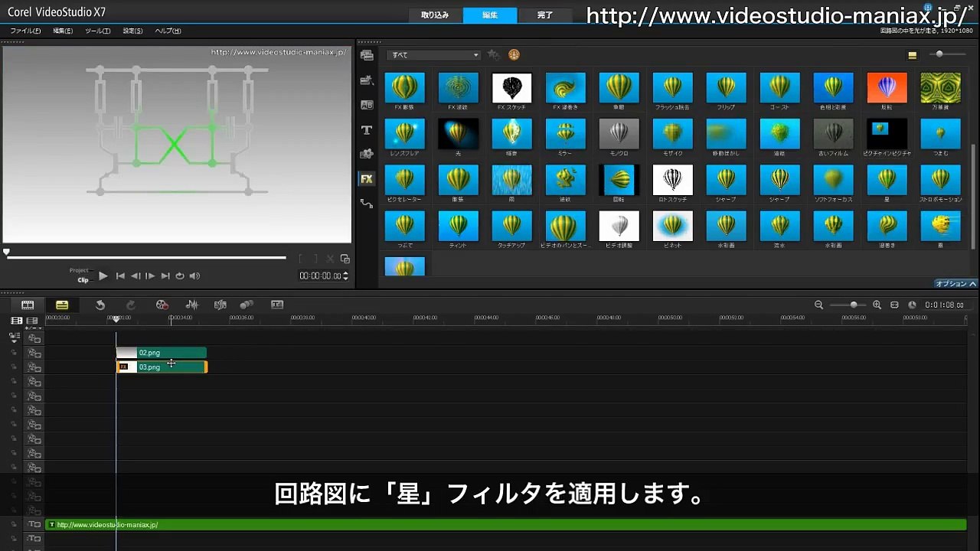Image resolution: width=980 pixels, height=551 pixels.
Task: Step to next frame
Action: click(150, 276)
